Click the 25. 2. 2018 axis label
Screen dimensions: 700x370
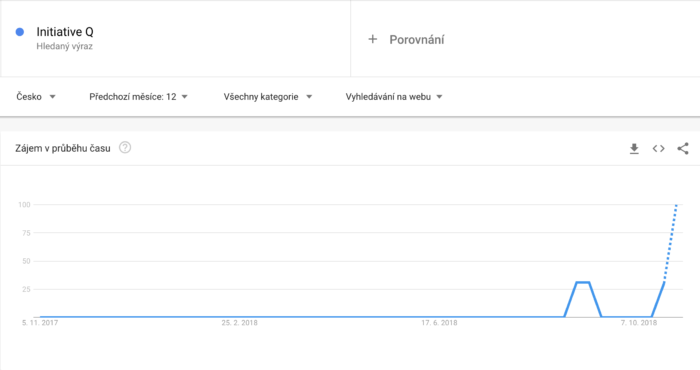[240, 323]
